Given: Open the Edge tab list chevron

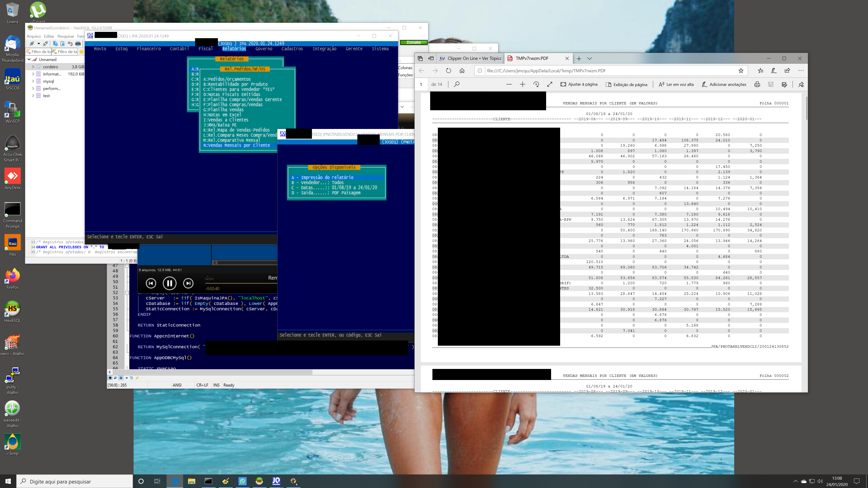Looking at the screenshot, I should coord(589,58).
